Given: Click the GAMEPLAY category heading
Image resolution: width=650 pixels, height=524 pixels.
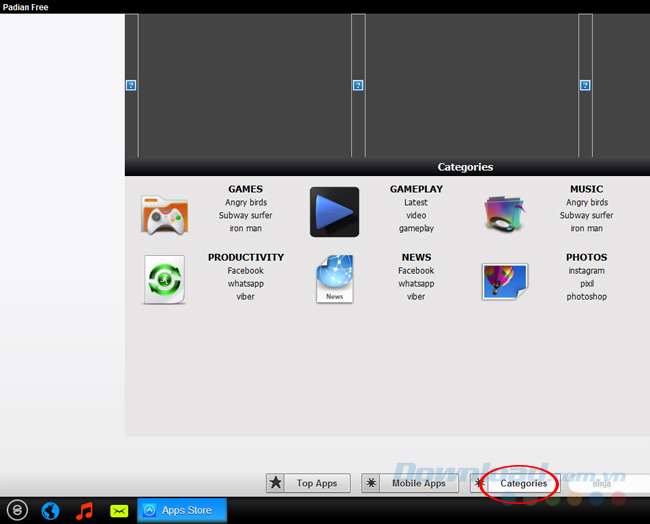Looking at the screenshot, I should coord(416,189).
